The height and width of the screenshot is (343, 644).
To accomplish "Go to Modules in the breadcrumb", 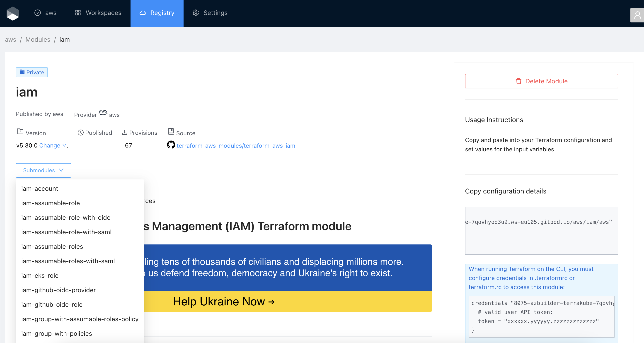I will tap(38, 39).
